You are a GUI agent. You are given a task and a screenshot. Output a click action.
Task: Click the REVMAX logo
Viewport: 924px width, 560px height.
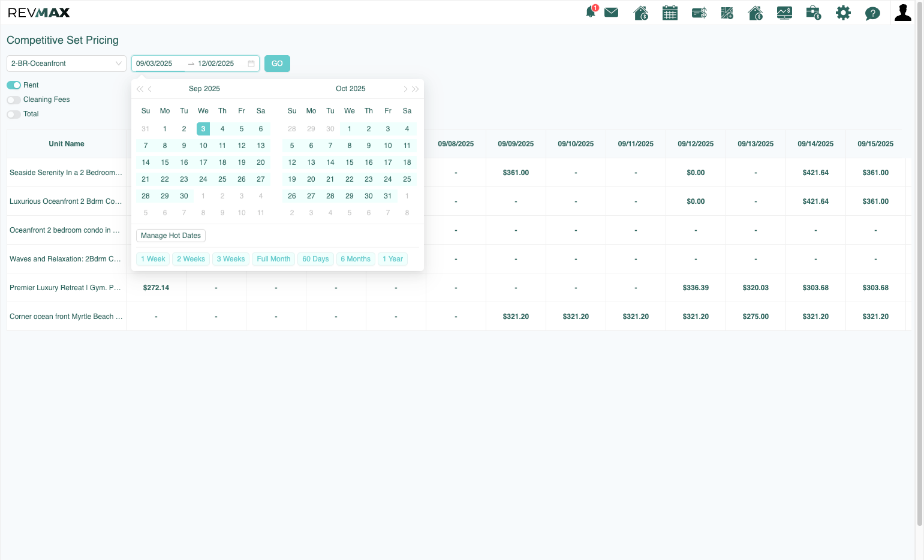(39, 13)
